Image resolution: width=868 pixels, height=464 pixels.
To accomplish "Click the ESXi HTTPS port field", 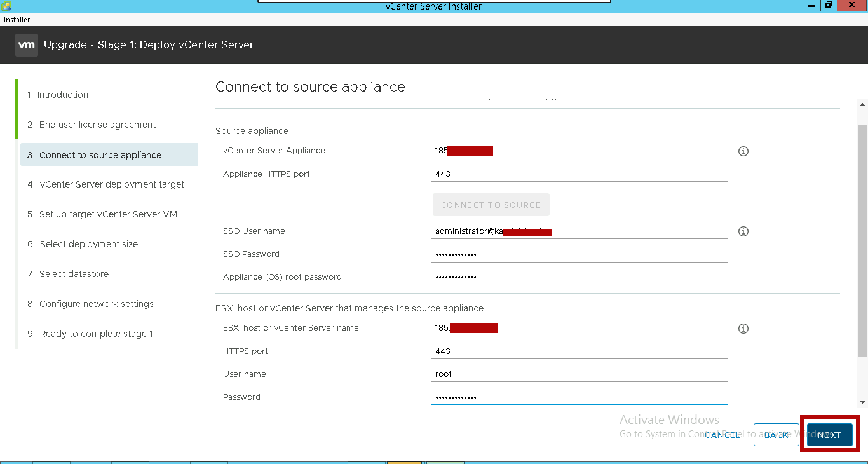I will point(580,351).
